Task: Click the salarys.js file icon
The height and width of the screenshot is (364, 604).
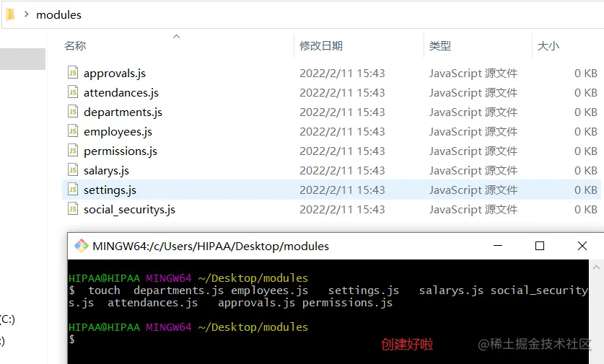Action: click(x=73, y=170)
